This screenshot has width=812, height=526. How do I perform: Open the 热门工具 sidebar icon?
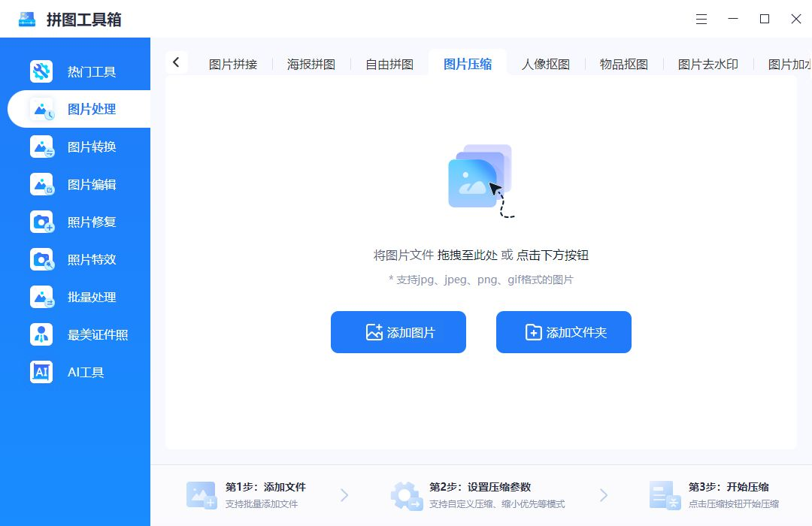tap(41, 71)
